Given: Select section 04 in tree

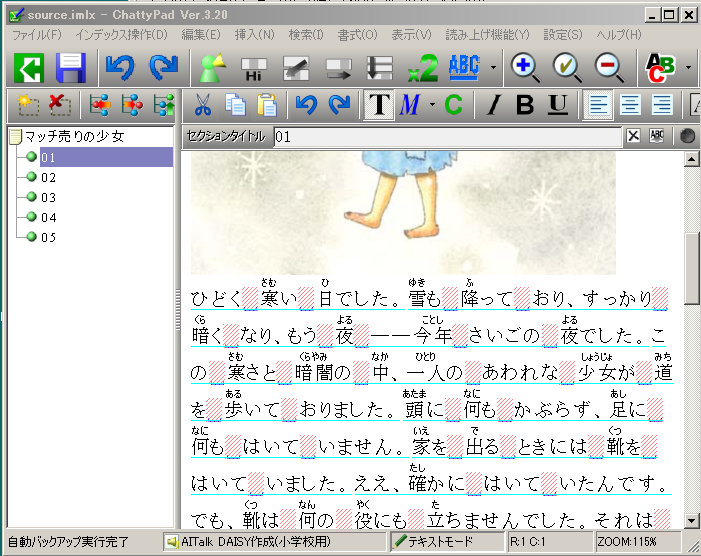Looking at the screenshot, I should (x=48, y=218).
